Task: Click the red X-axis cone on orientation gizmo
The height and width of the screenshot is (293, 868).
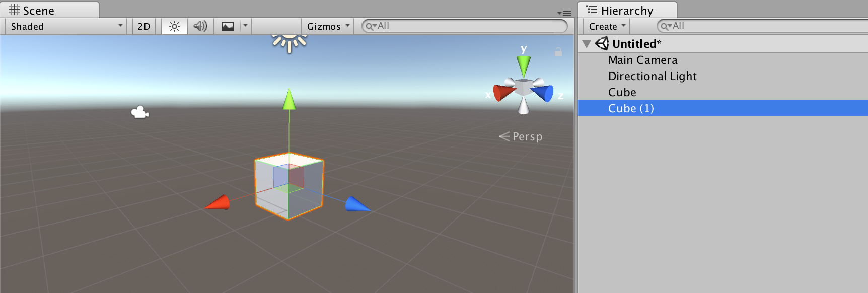Action: click(x=502, y=93)
